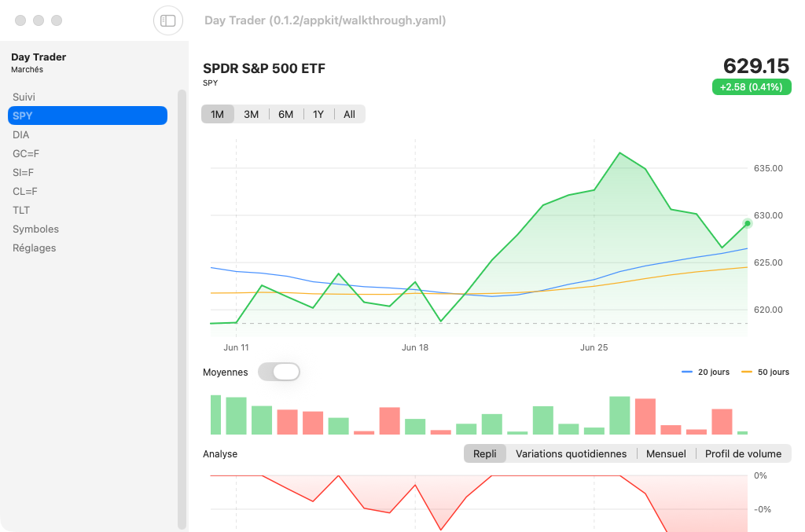Image resolution: width=805 pixels, height=532 pixels.
Task: Open the Variations quotidiennes tab
Action: (x=571, y=453)
